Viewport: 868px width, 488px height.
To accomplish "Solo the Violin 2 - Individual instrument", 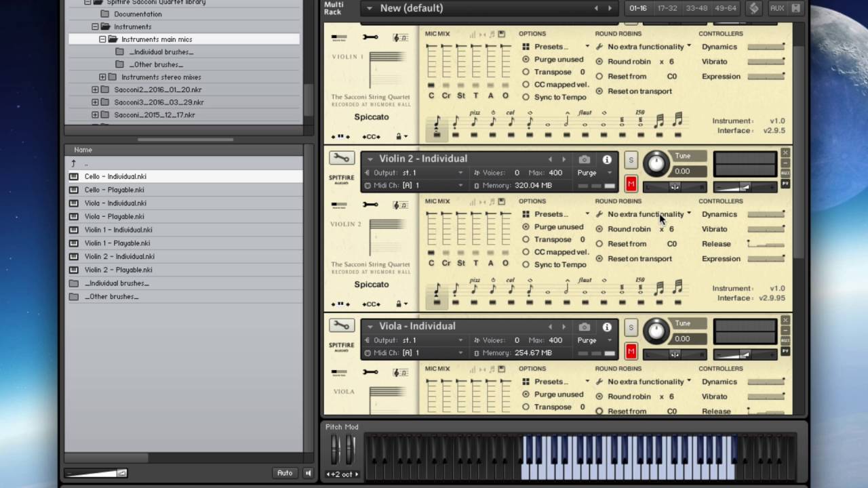I will pos(631,160).
